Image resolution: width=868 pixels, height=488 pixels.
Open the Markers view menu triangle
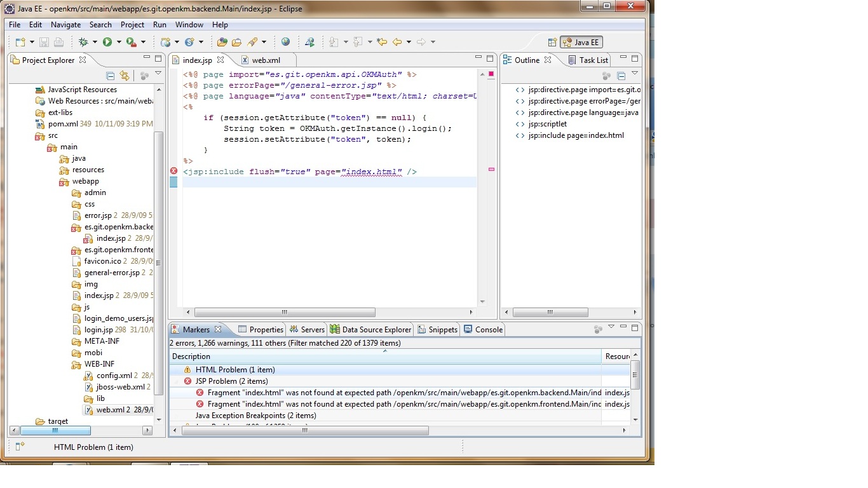click(x=611, y=327)
